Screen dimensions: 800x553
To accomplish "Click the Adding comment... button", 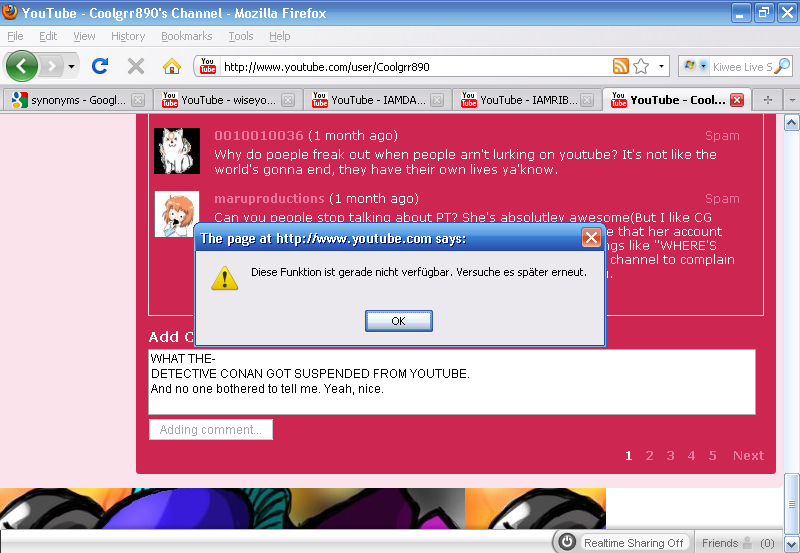I will 211,430.
